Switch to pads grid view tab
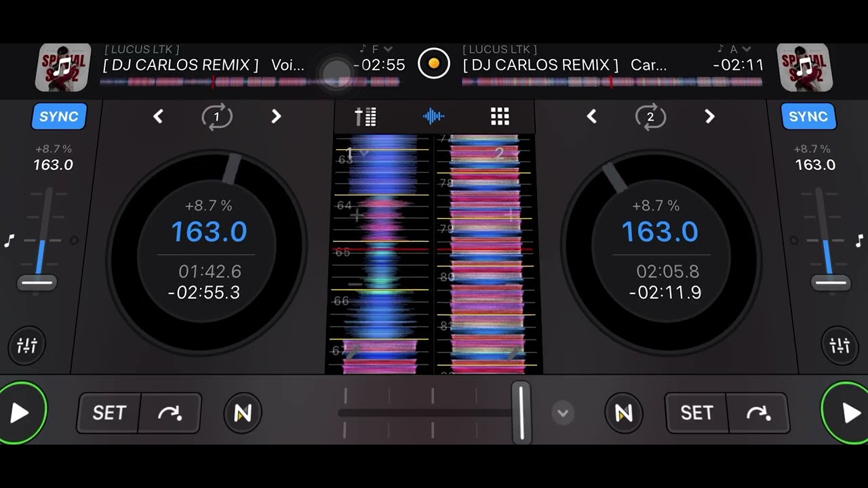 [x=500, y=117]
